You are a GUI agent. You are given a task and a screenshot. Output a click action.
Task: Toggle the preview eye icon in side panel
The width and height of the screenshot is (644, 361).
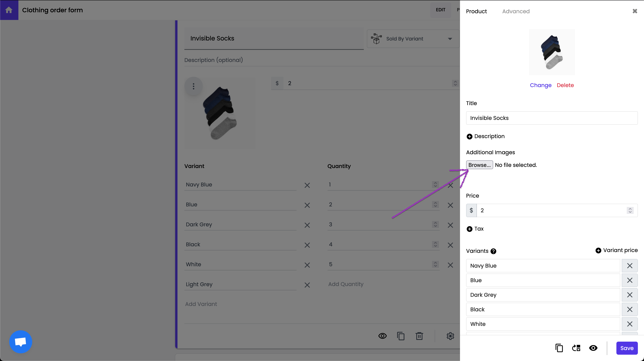tap(593, 348)
